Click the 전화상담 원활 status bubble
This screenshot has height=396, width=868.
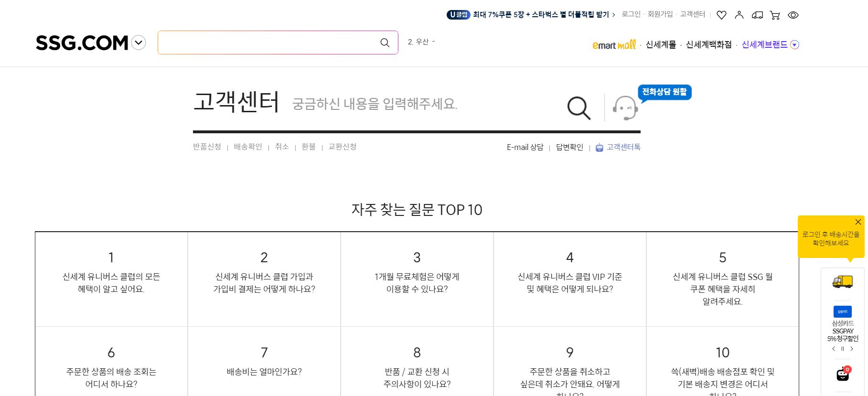[664, 92]
